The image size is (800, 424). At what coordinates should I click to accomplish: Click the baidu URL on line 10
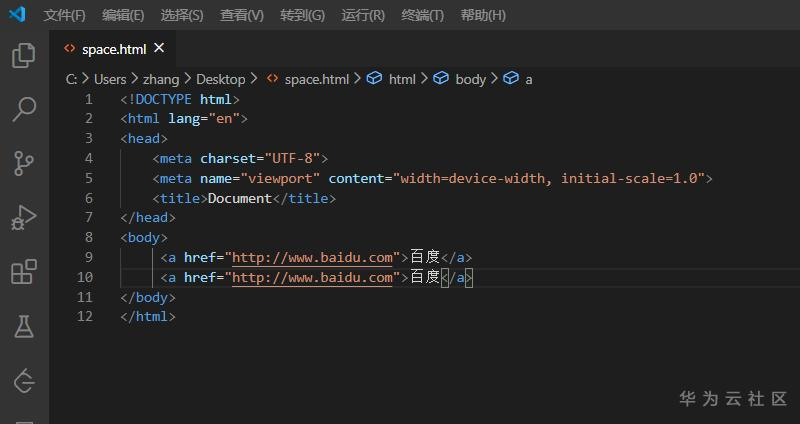(312, 277)
